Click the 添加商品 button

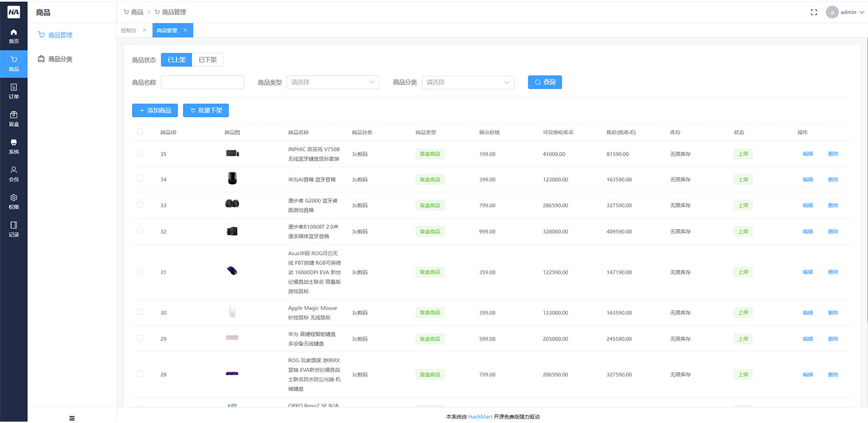[x=154, y=110]
